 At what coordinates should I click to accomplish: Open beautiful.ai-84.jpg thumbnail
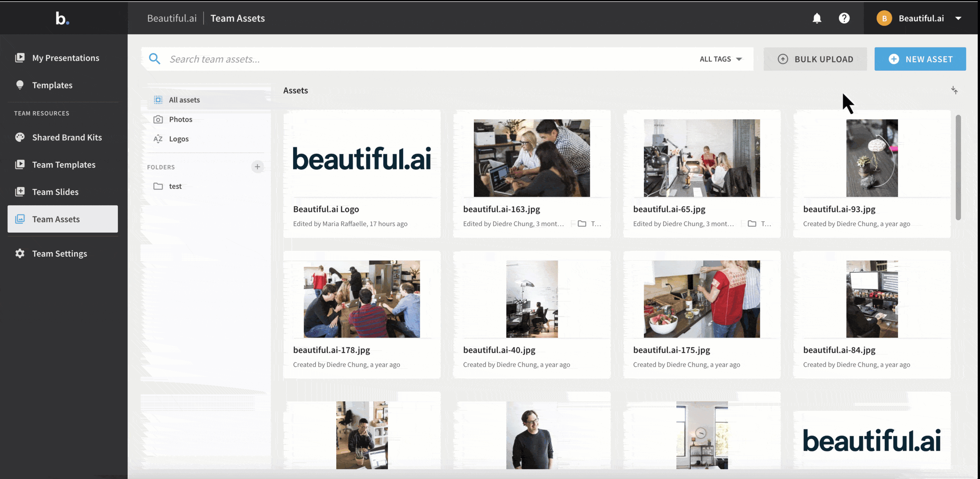tap(872, 299)
